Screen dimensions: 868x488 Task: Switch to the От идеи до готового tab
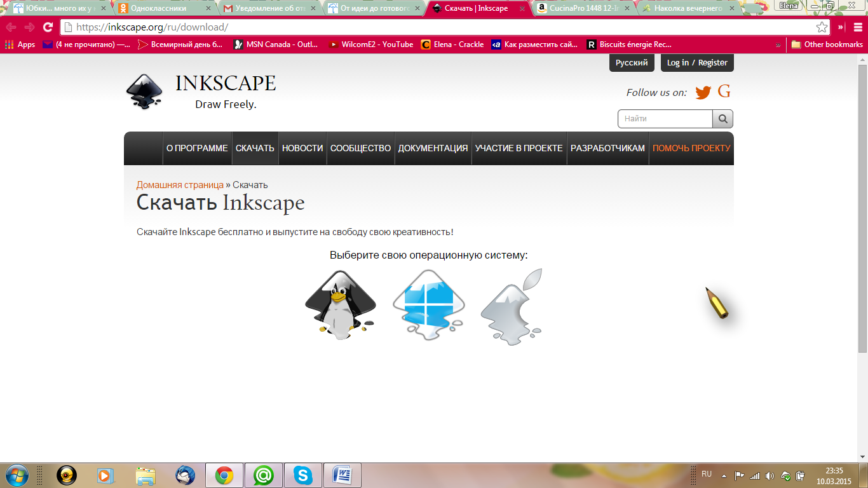point(373,9)
